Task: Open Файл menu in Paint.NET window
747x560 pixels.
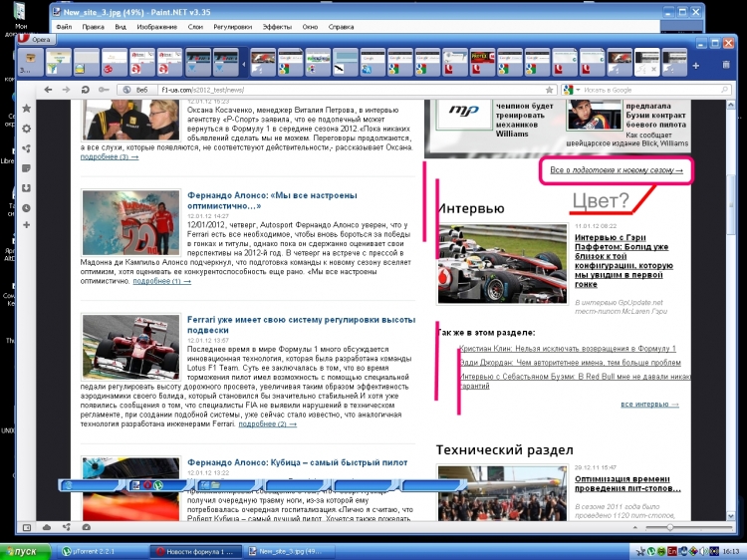Action: 64,27
